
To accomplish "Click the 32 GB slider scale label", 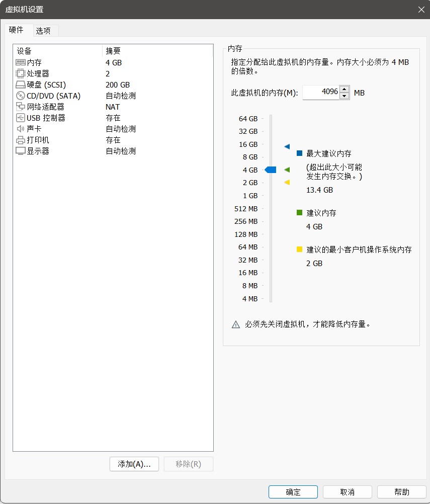I will click(x=248, y=131).
